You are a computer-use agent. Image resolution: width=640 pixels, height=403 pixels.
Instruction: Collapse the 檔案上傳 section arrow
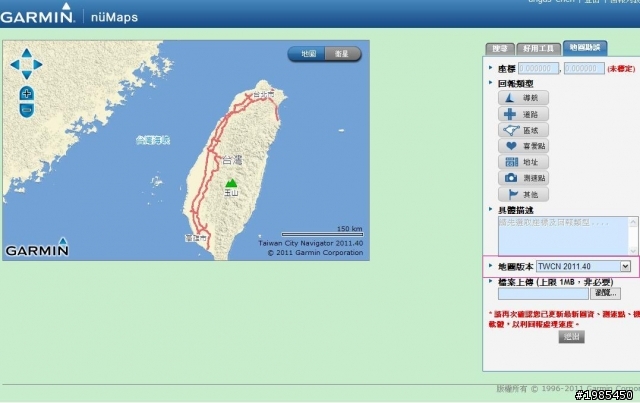[491, 281]
